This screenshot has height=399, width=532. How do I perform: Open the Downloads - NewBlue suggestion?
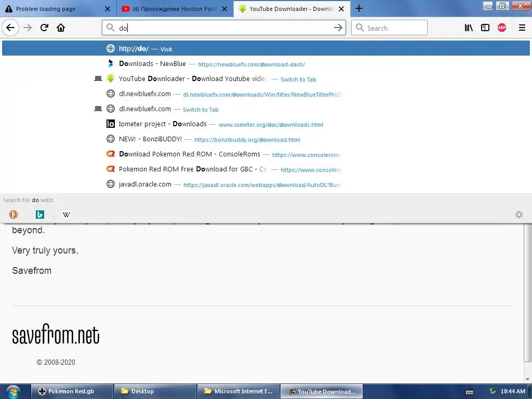[x=266, y=64]
